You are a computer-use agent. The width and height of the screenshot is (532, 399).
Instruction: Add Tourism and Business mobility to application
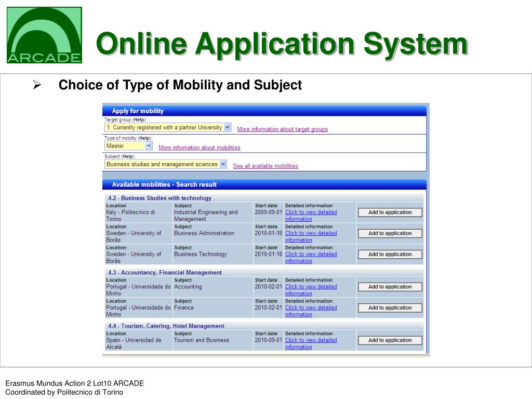click(x=390, y=340)
